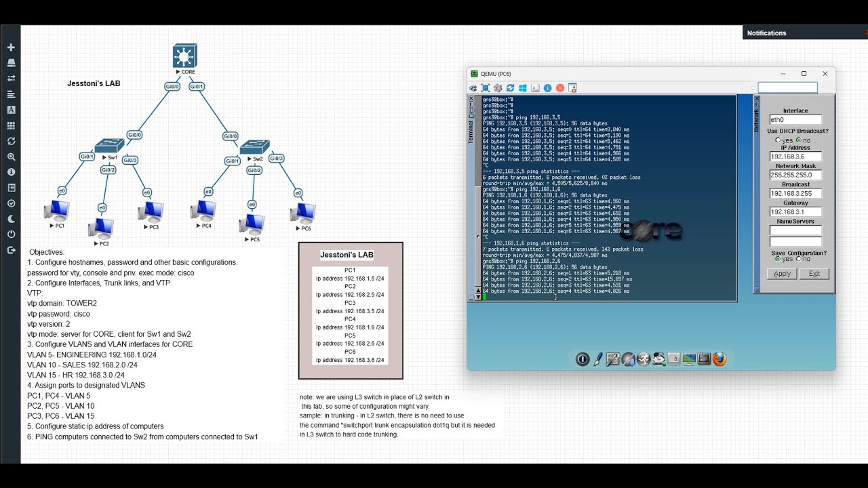The width and height of the screenshot is (868, 488).
Task: Click the shutdown power icon in the dock
Action: click(x=583, y=359)
